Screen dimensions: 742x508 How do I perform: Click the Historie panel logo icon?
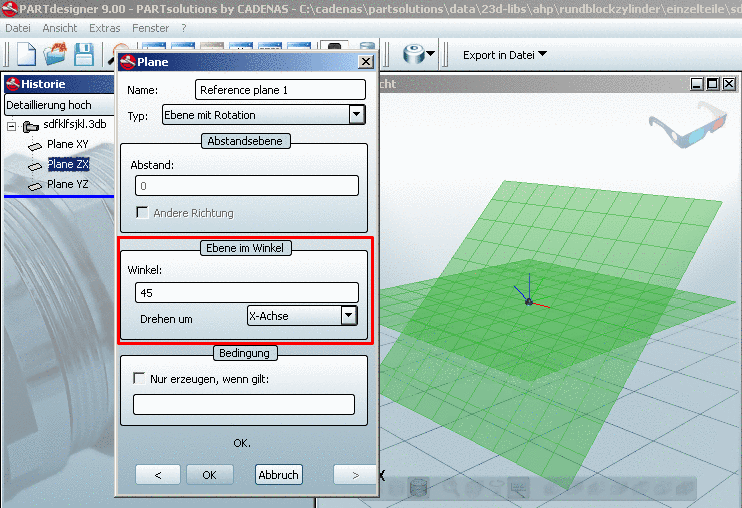click(x=13, y=84)
